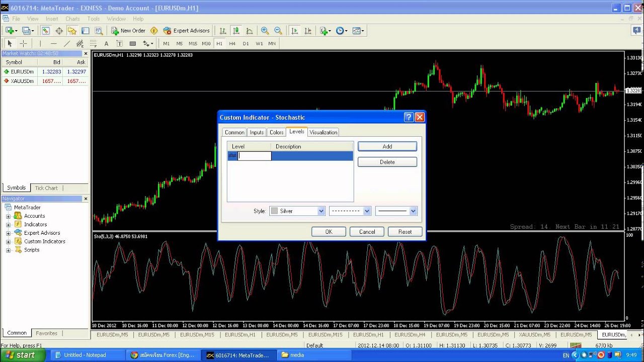Open the chart templates dropdown
This screenshot has width=644, height=362.
click(358, 31)
